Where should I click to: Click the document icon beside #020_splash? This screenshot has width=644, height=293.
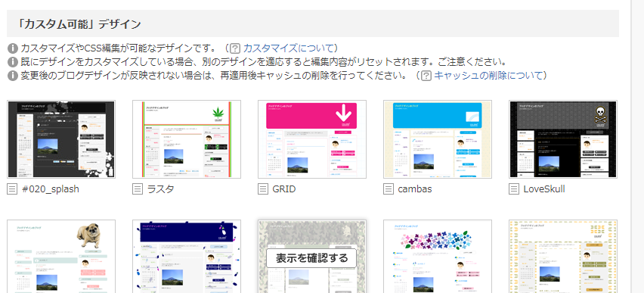click(12, 189)
